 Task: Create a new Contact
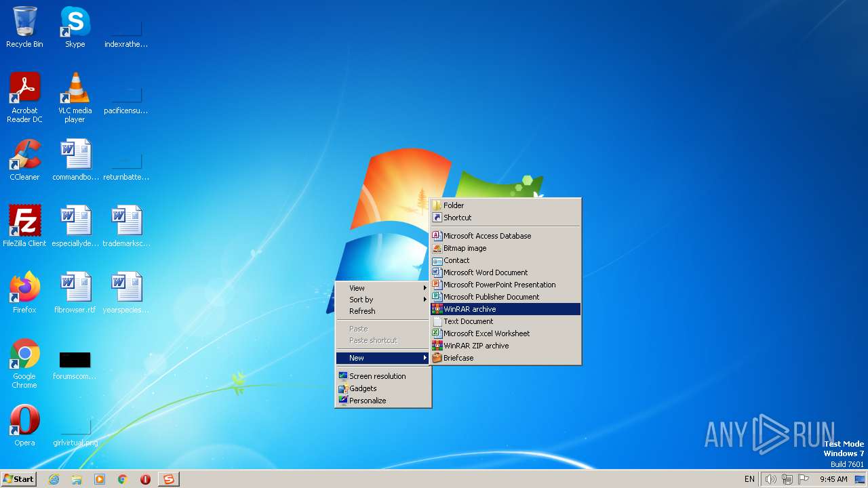506,260
